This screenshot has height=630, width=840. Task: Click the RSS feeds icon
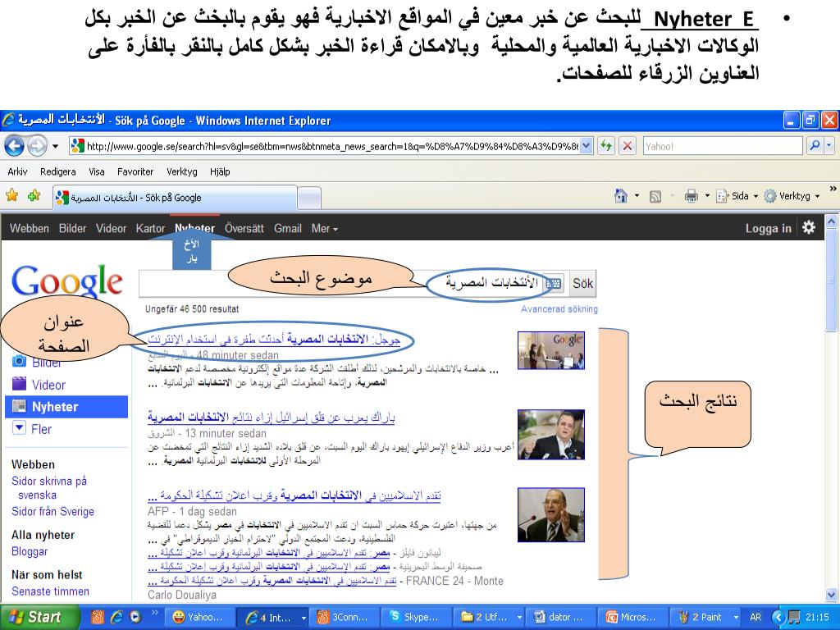(655, 197)
